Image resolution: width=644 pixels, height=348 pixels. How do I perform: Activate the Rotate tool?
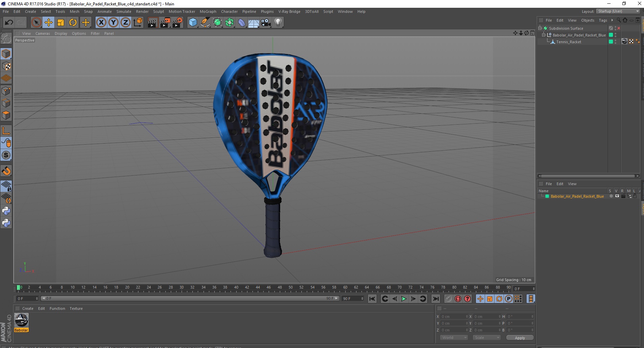click(x=73, y=23)
